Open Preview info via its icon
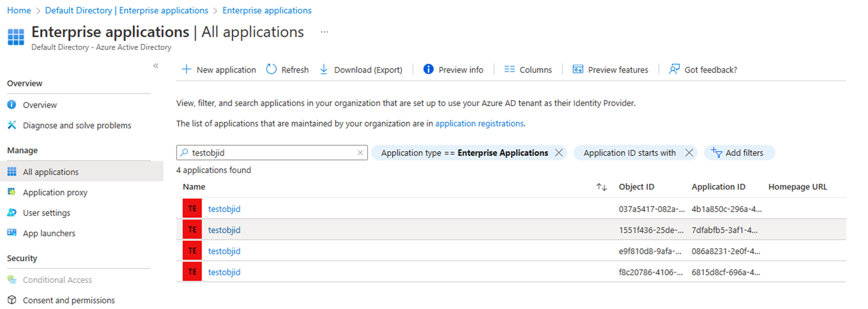The image size is (868, 309). pyautogui.click(x=428, y=69)
